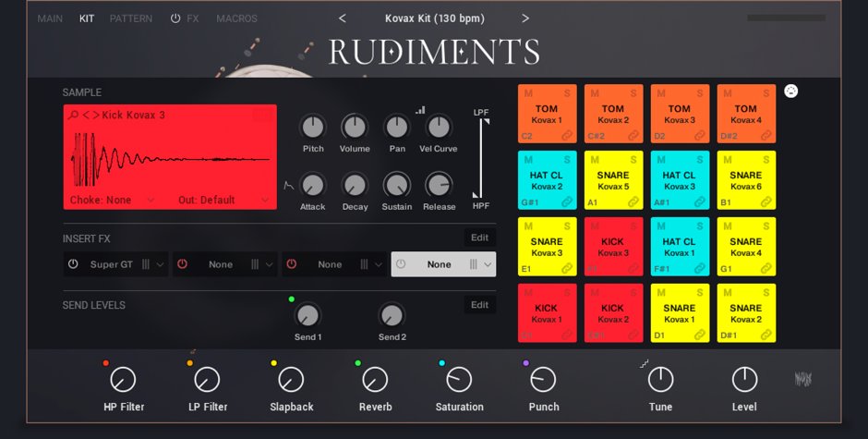Go to next kit with right arrow
The height and width of the screenshot is (439, 868).
pos(525,18)
